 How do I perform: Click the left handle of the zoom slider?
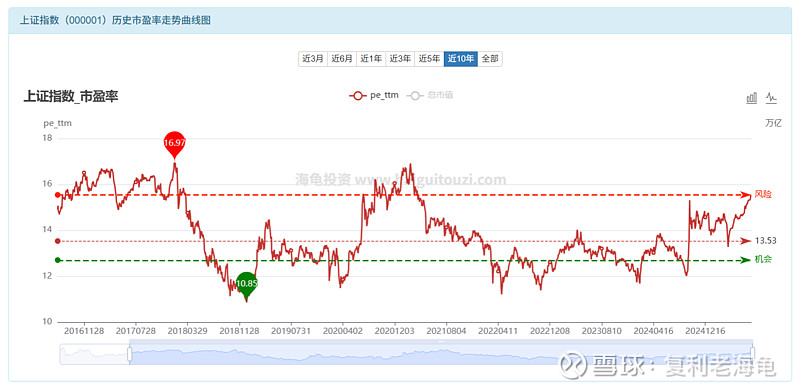pyautogui.click(x=130, y=354)
